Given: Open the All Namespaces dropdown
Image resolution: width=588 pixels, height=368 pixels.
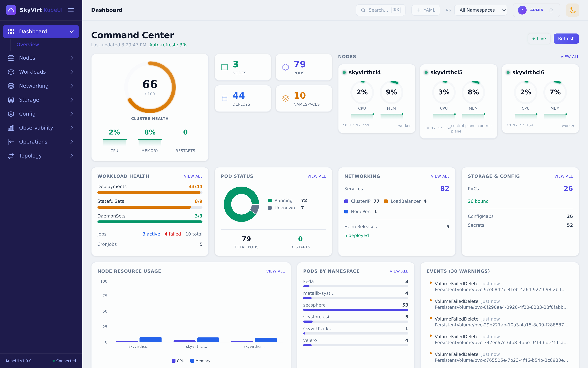Looking at the screenshot, I should 481,10.
